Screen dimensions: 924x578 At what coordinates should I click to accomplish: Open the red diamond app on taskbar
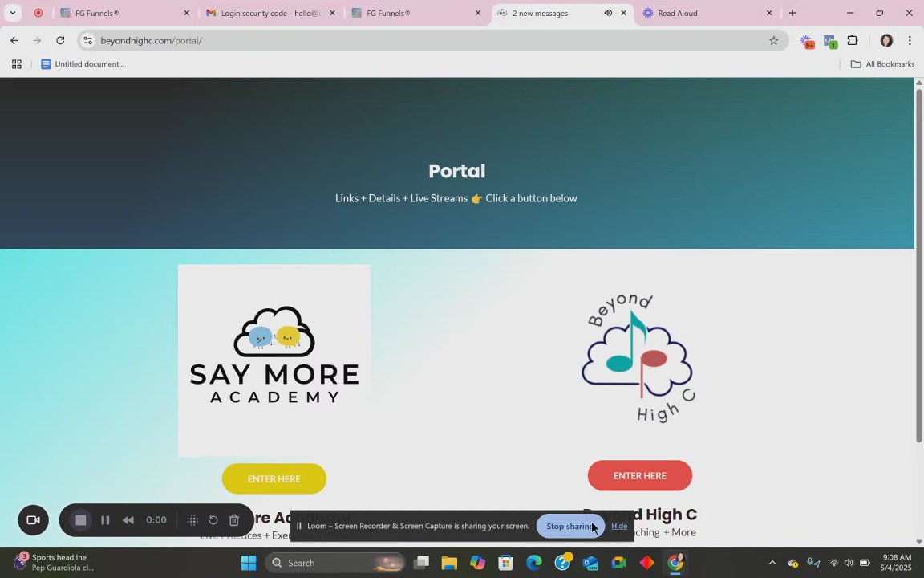[x=647, y=563]
